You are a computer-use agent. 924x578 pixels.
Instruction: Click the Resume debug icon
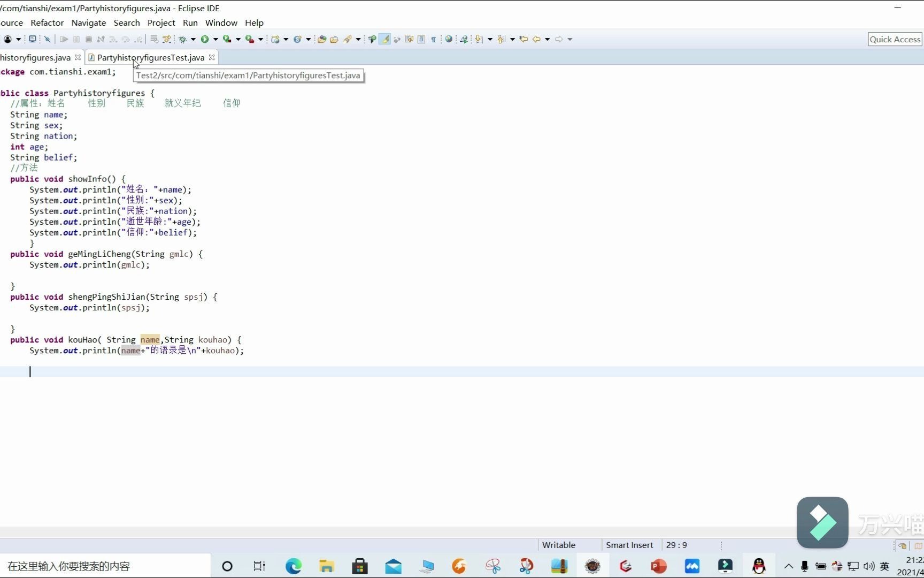tap(64, 39)
